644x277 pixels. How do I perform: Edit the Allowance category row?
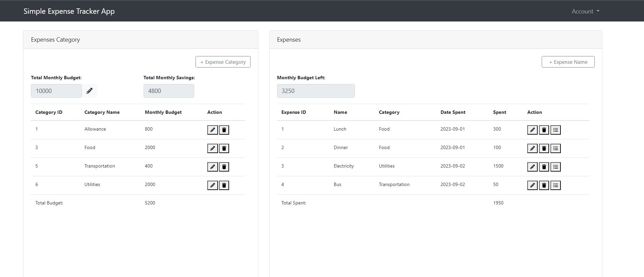pyautogui.click(x=213, y=130)
